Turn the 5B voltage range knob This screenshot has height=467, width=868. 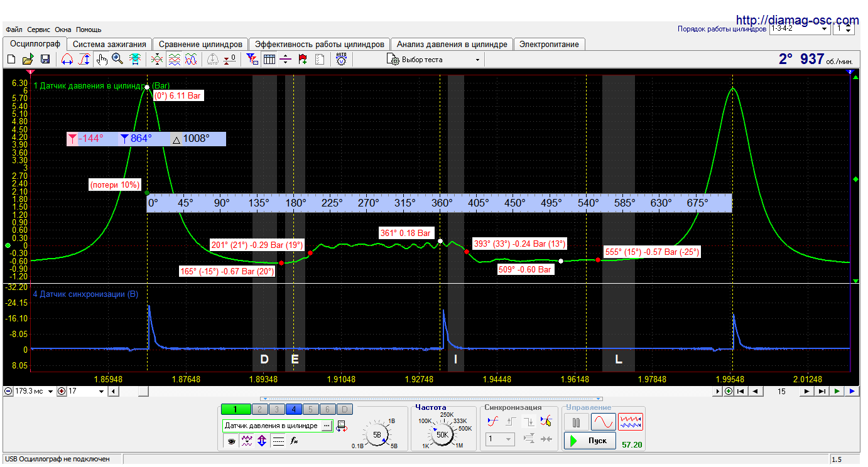(x=377, y=434)
